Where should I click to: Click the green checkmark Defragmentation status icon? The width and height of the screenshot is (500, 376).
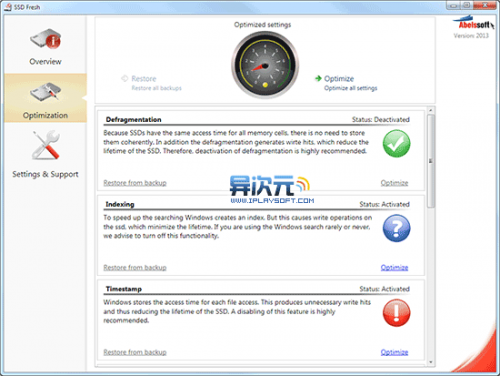coord(396,144)
